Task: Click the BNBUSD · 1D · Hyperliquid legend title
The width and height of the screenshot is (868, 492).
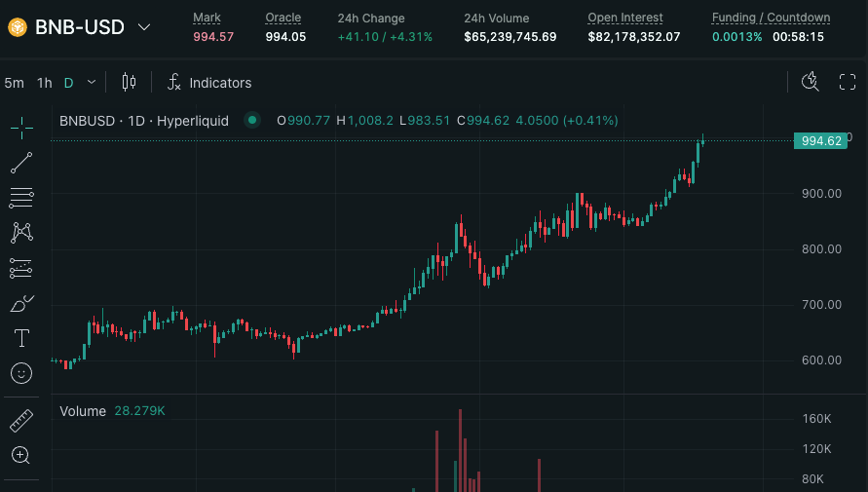Action: point(144,121)
